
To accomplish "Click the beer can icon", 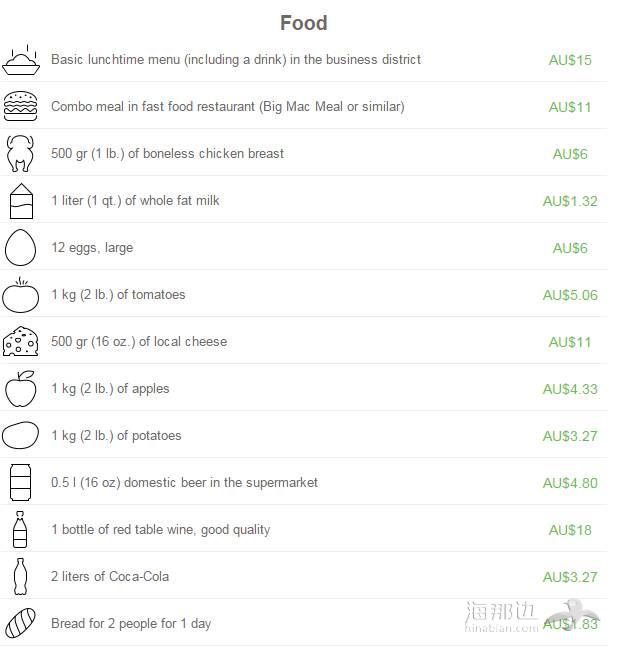I will (x=20, y=482).
